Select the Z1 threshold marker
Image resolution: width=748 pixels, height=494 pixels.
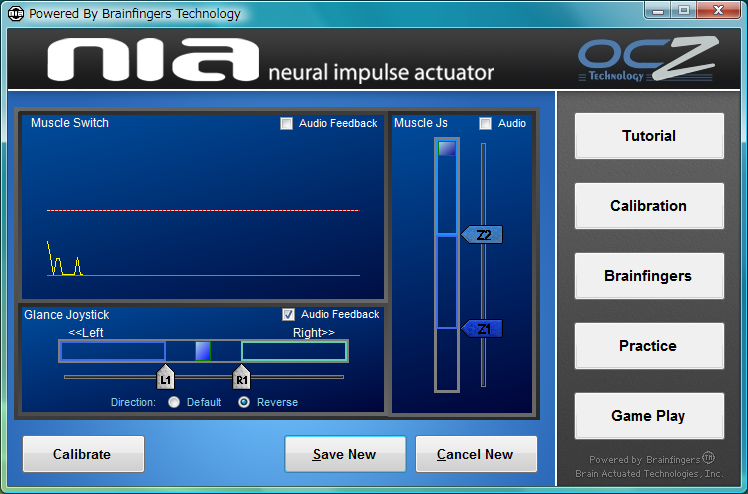pyautogui.click(x=482, y=329)
